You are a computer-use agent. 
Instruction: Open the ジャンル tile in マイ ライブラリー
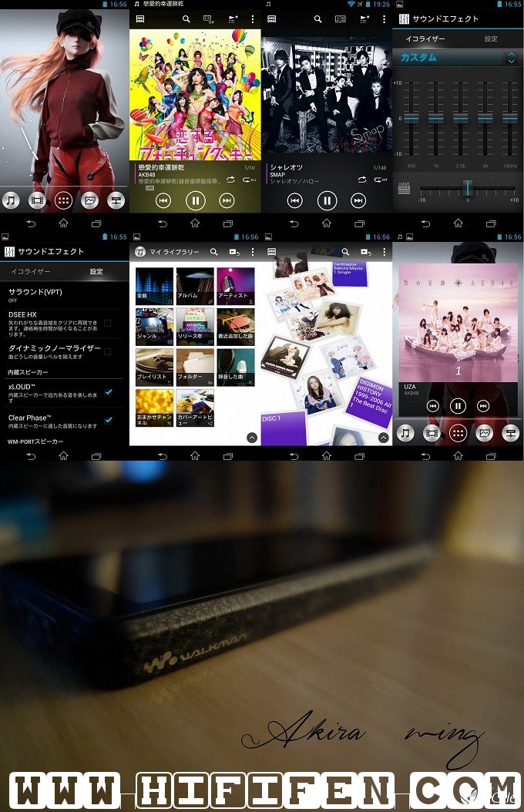[x=154, y=327]
